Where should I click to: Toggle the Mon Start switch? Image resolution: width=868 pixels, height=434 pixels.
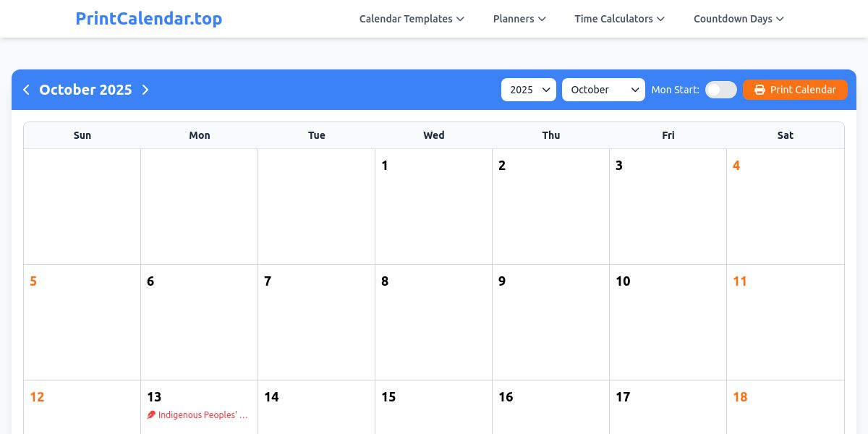[x=721, y=90]
